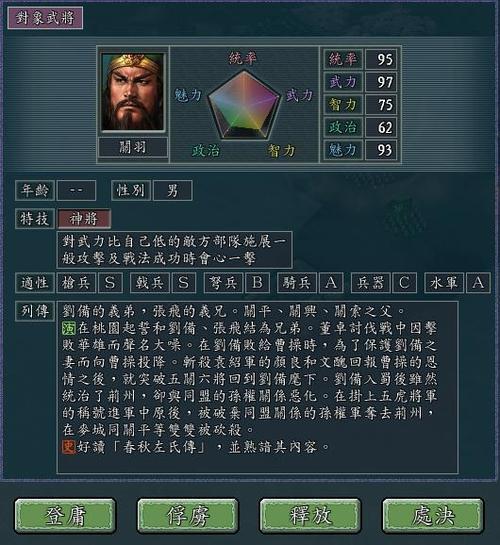Click the pentagon stats radar chart
This screenshot has height=545, width=500.
coord(244,104)
